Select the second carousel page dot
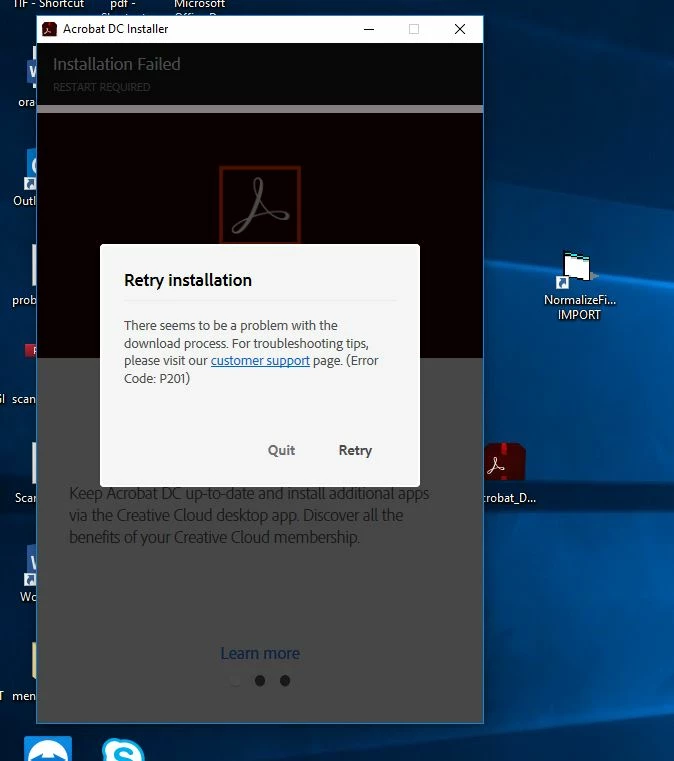The width and height of the screenshot is (674, 761). pos(260,680)
